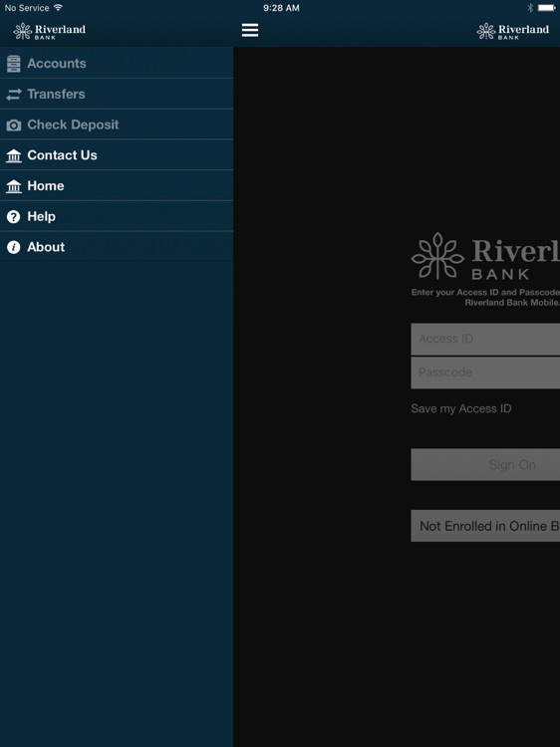
Task: Open Contact Us from the menu
Action: (x=117, y=154)
